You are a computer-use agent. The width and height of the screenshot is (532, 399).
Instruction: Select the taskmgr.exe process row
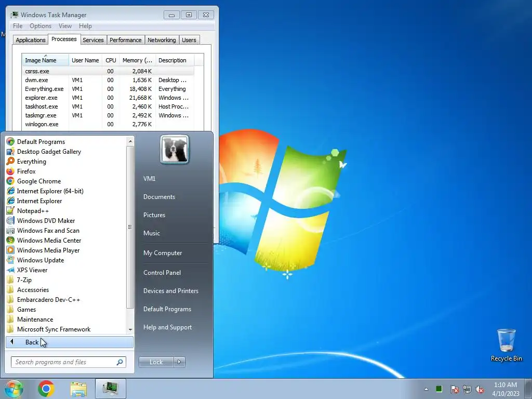click(x=109, y=115)
